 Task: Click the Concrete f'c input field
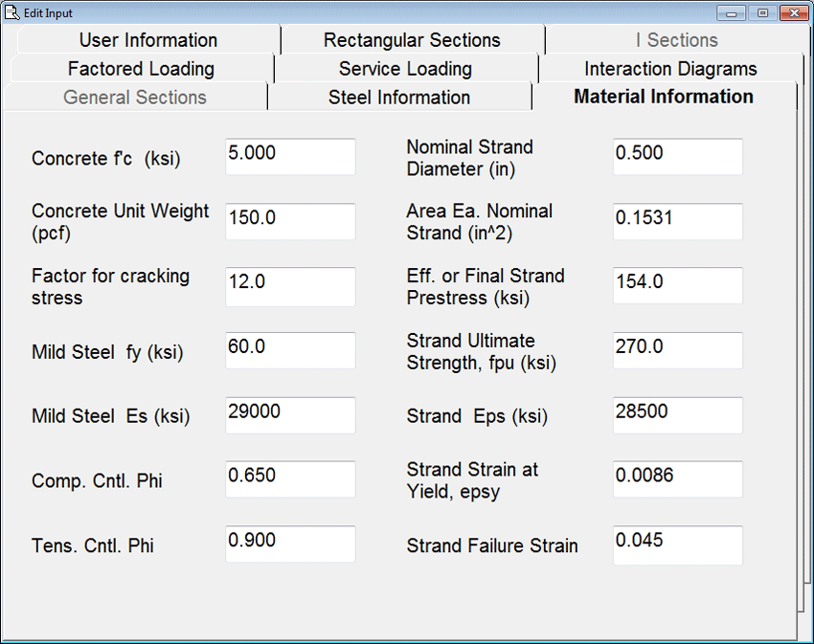coord(290,157)
